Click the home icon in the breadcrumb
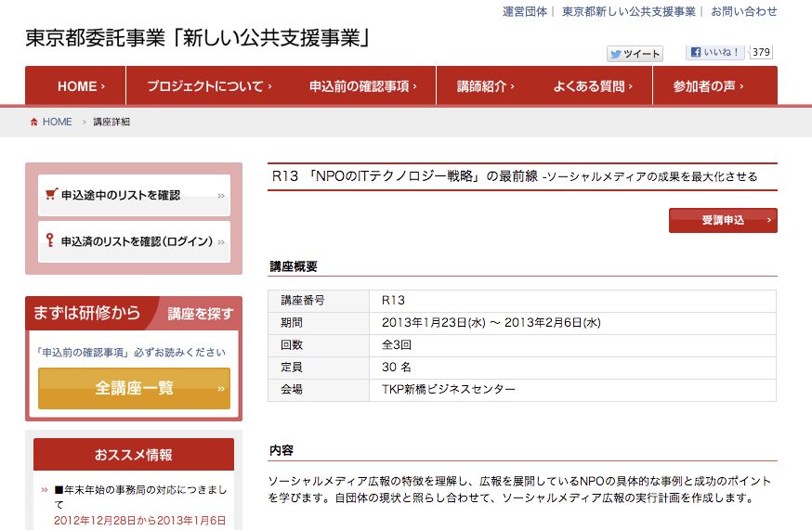 (x=34, y=123)
